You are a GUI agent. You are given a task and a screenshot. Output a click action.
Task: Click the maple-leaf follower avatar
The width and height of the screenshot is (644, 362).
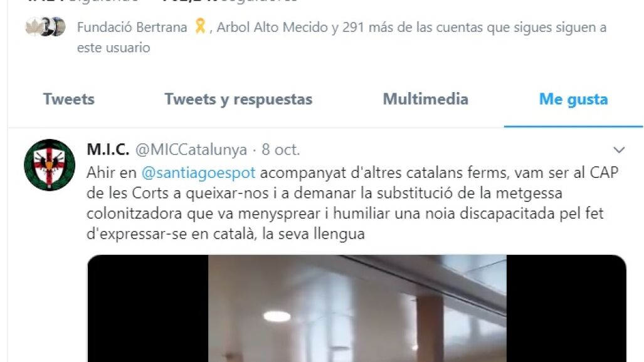(33, 27)
